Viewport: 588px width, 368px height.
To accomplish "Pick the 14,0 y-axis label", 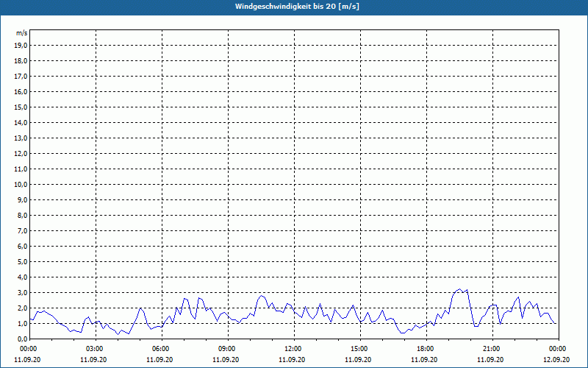I will pos(21,122).
